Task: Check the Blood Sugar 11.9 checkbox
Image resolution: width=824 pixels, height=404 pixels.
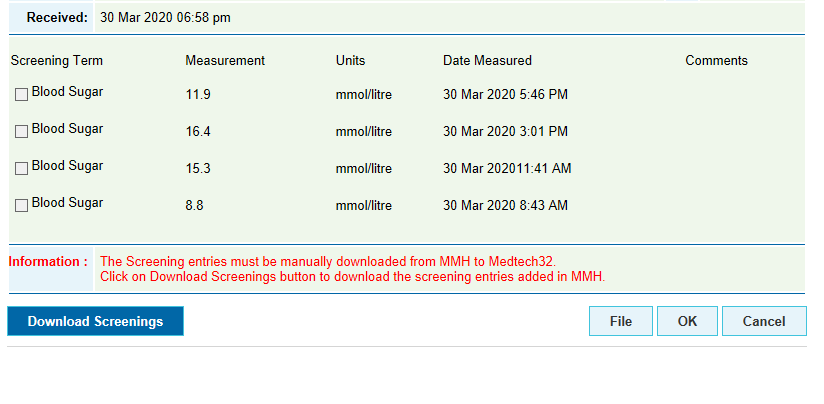Action: tap(21, 95)
